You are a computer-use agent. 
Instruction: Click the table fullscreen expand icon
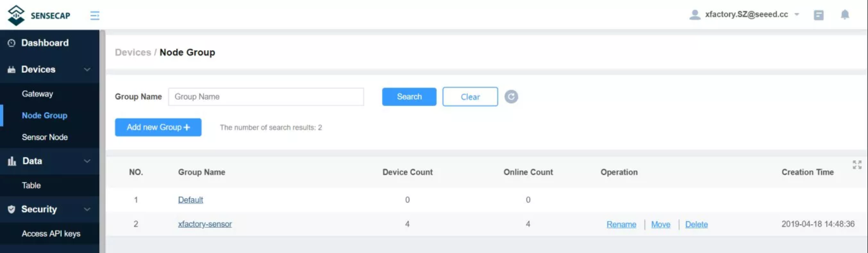click(857, 165)
